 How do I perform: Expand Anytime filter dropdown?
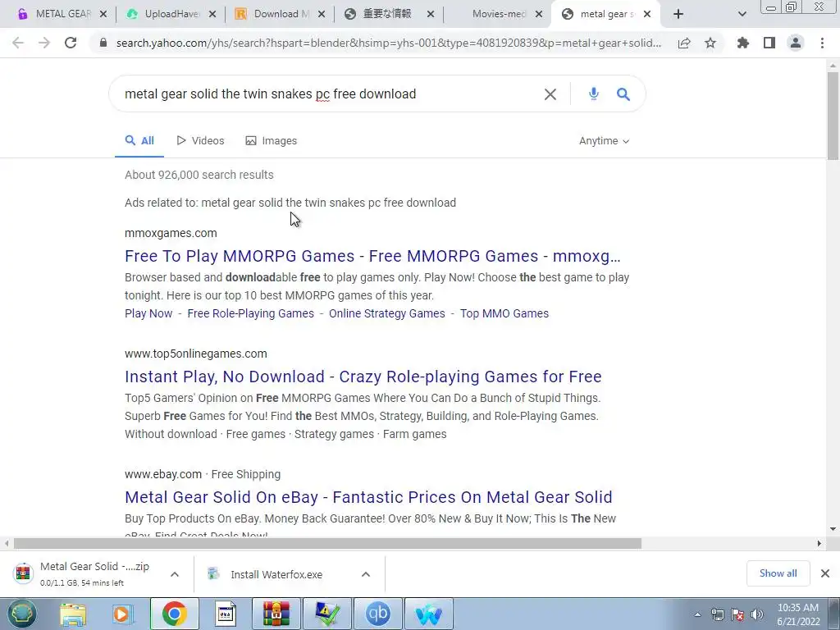[604, 141]
